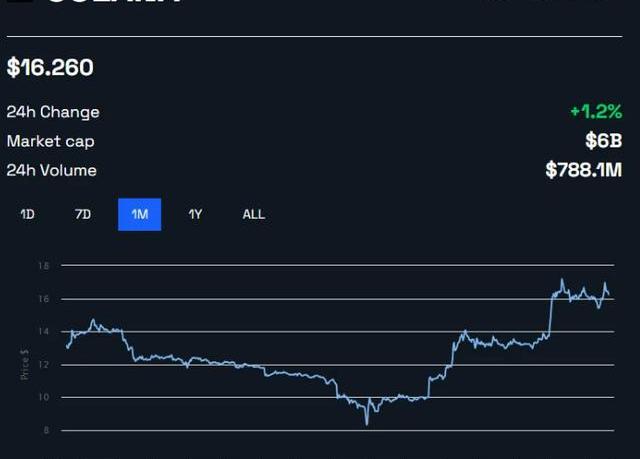Click the 24h Volume label

click(x=51, y=170)
